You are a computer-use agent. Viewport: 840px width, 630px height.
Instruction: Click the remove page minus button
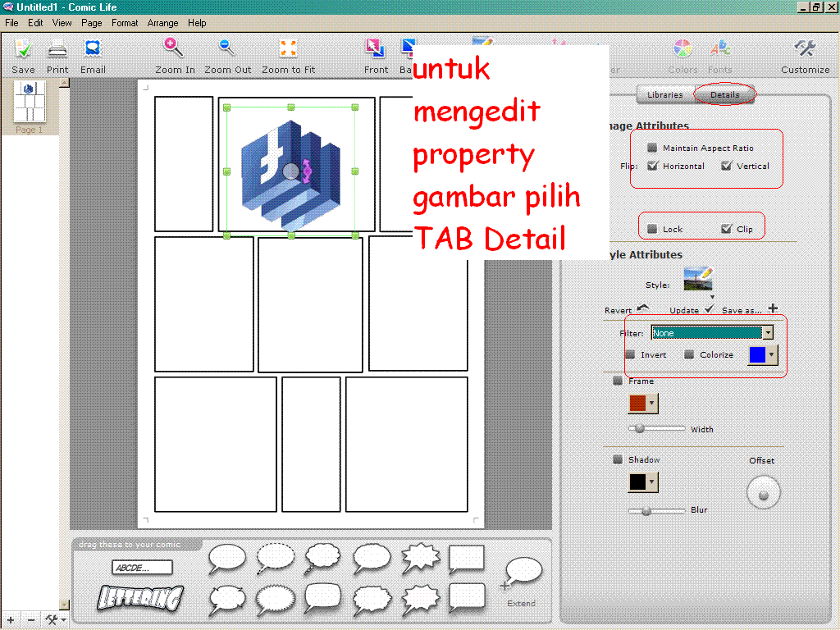[x=31, y=620]
